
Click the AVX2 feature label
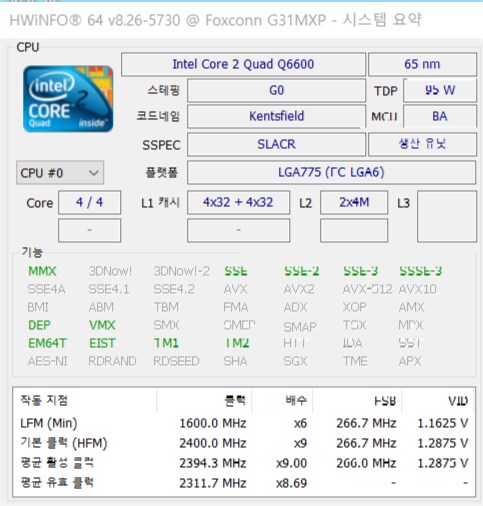299,289
